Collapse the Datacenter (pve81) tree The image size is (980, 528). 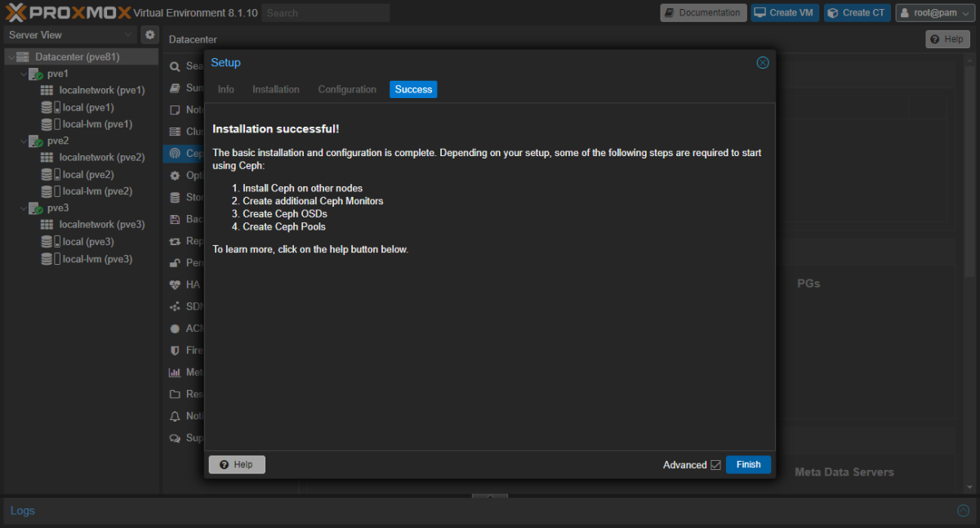[x=11, y=57]
